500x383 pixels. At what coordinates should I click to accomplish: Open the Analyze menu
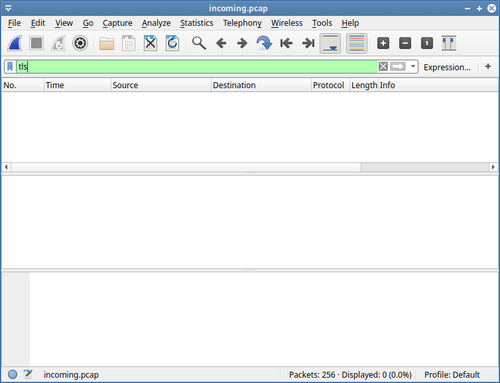click(156, 23)
